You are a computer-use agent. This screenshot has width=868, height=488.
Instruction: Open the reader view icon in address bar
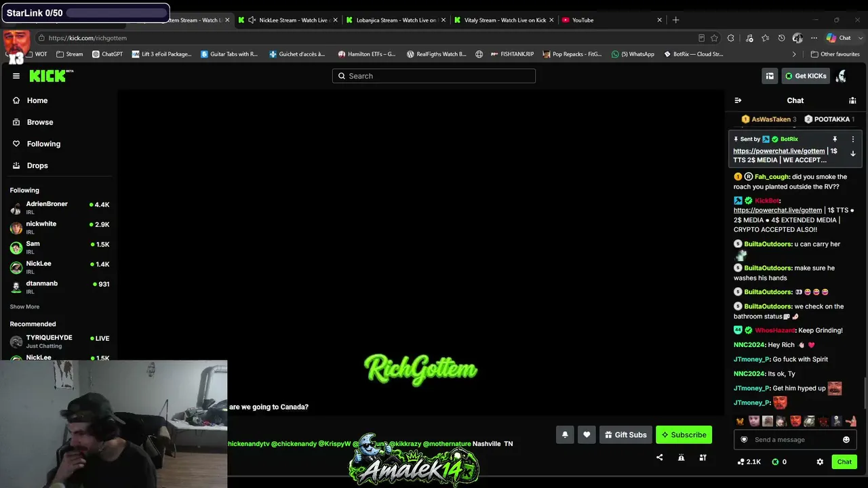click(x=701, y=38)
